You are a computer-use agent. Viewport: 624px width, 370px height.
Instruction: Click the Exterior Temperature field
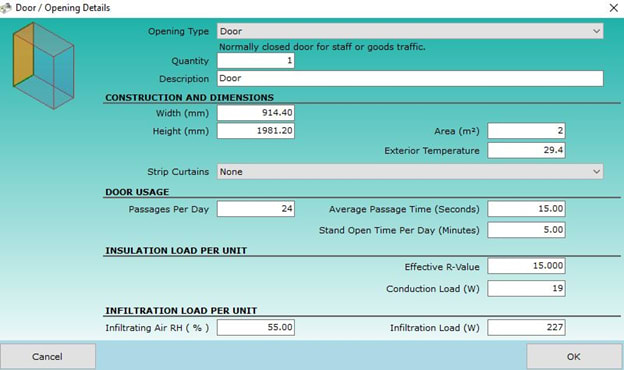coord(526,150)
